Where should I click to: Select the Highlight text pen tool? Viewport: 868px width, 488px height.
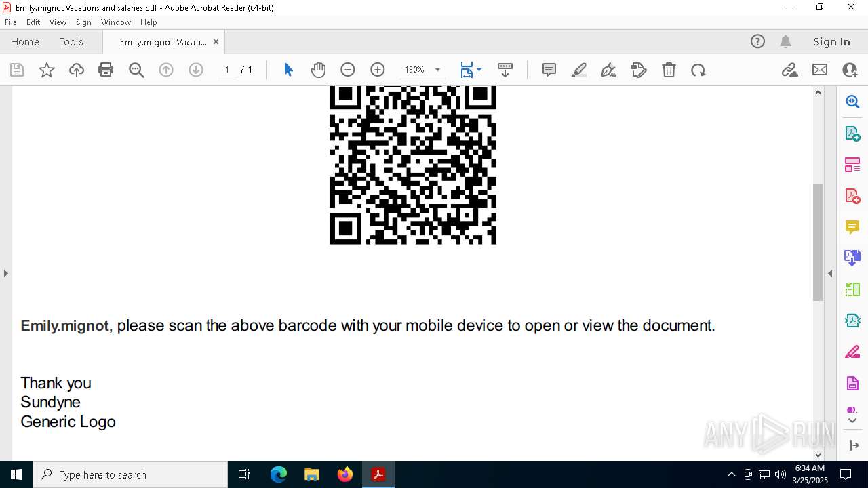[x=579, y=70]
